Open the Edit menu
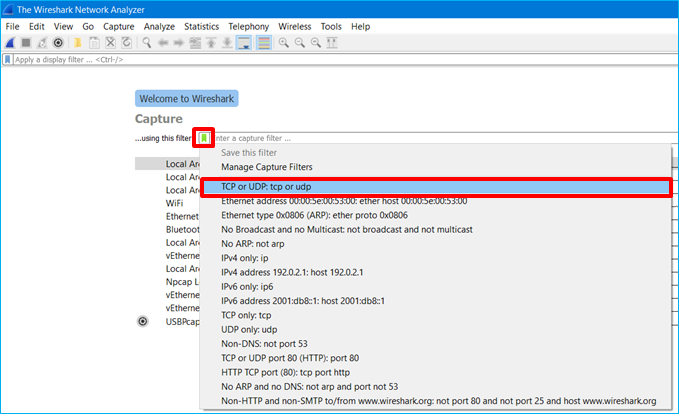Screen dimensions: 679x414 point(37,26)
